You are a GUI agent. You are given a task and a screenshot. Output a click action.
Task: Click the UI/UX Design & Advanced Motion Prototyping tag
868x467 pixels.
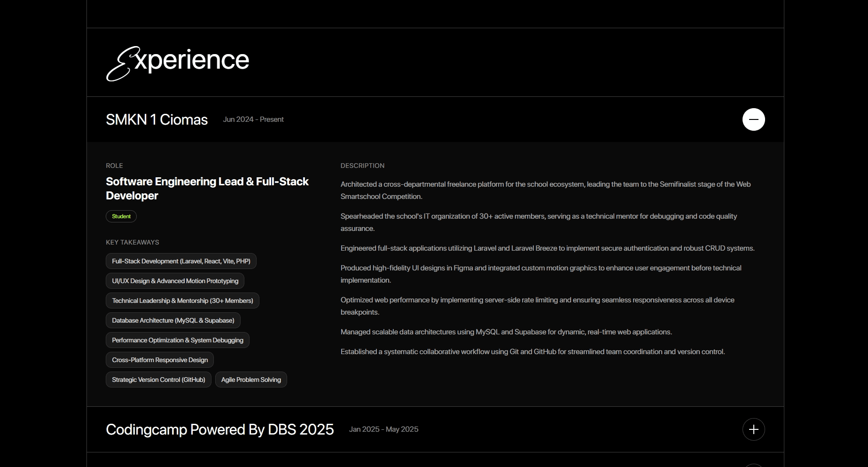click(175, 281)
